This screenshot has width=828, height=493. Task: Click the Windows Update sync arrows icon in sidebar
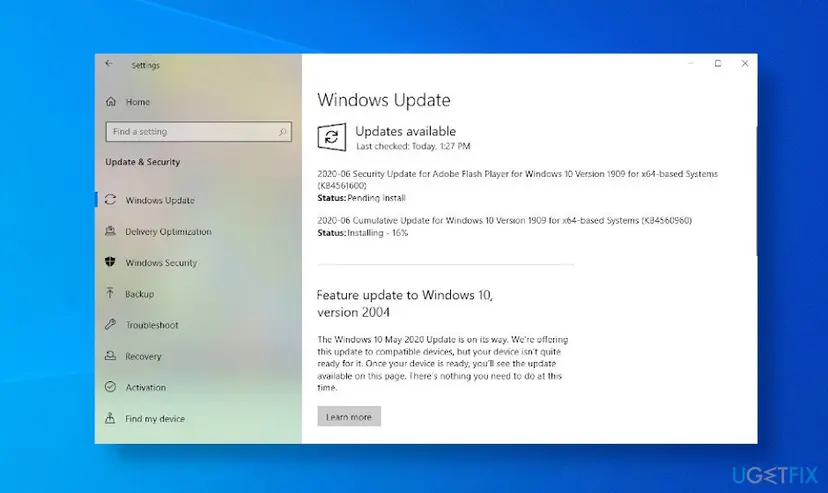110,200
